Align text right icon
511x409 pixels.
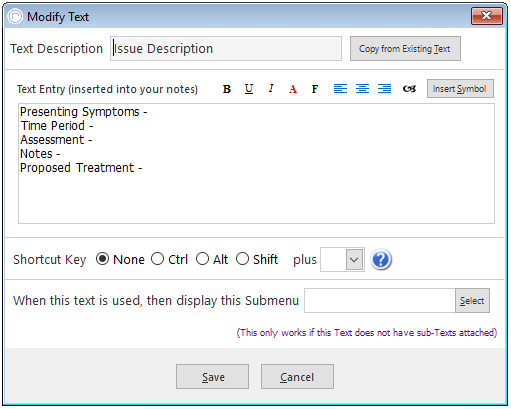(x=384, y=89)
